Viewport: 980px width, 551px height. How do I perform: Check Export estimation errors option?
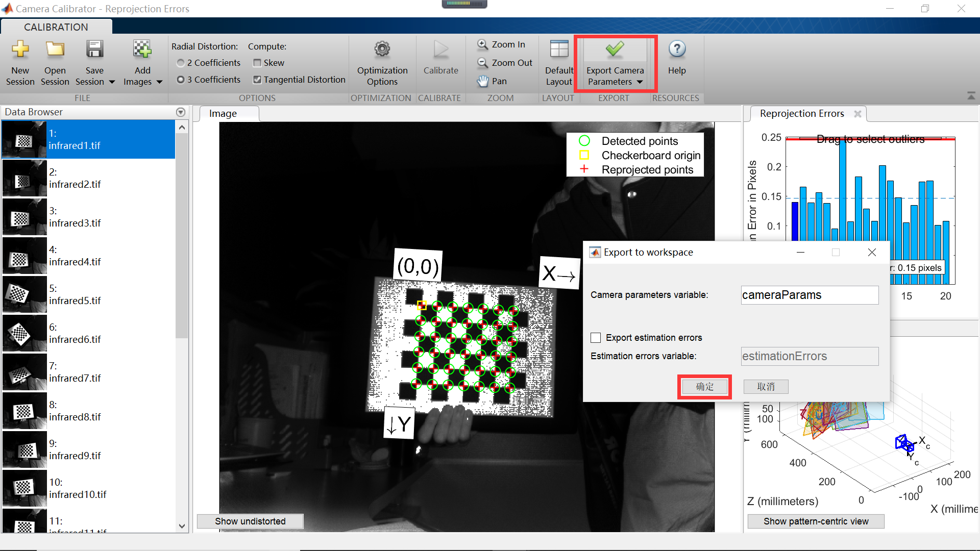[x=596, y=338]
